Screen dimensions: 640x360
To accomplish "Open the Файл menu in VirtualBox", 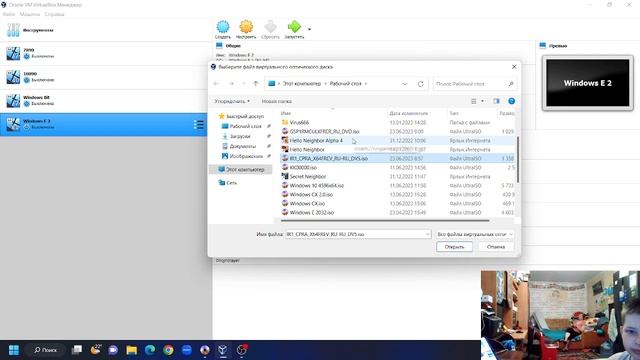I will 9,14.
